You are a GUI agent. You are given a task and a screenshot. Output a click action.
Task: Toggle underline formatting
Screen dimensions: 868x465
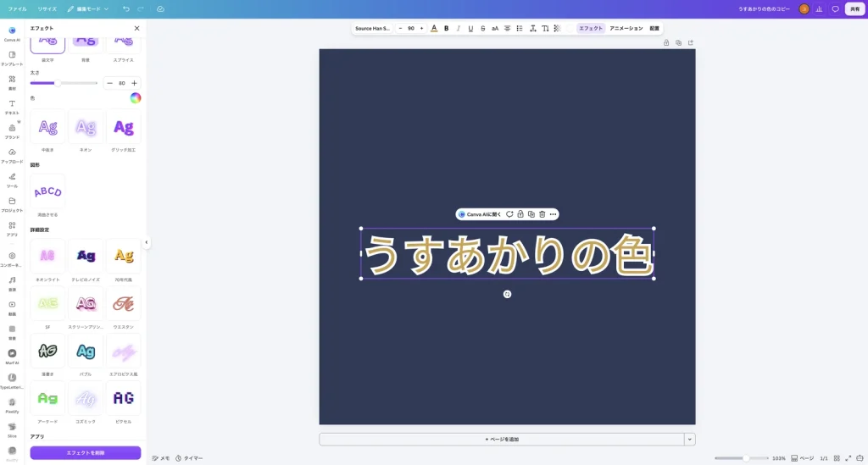[470, 28]
